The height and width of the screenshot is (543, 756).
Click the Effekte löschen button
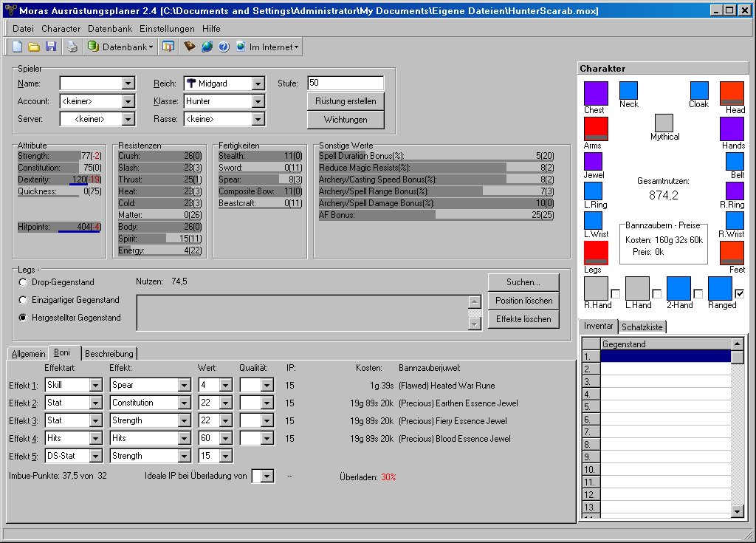pos(523,319)
